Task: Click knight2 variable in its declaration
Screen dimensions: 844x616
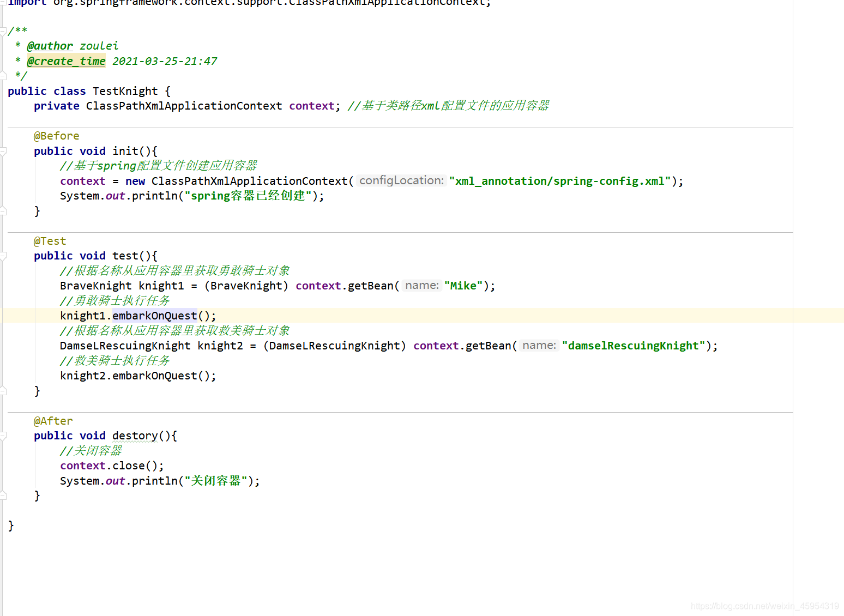Action: [x=220, y=346]
